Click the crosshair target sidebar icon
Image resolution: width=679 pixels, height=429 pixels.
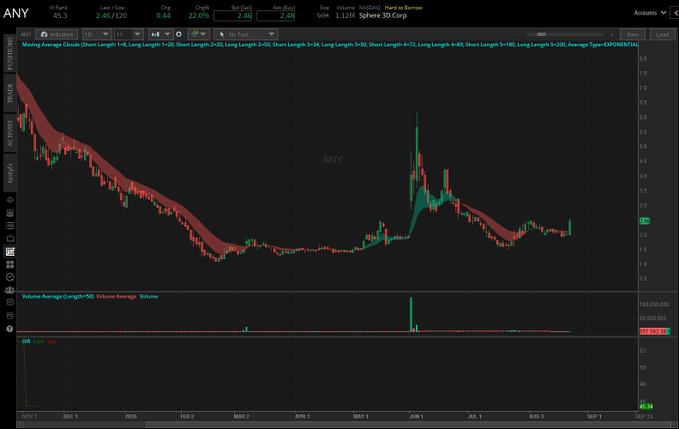pyautogui.click(x=10, y=200)
